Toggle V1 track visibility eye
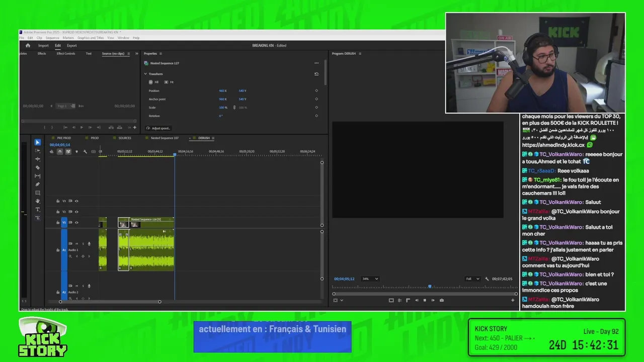Viewport: 644px width, 362px height. click(76, 222)
